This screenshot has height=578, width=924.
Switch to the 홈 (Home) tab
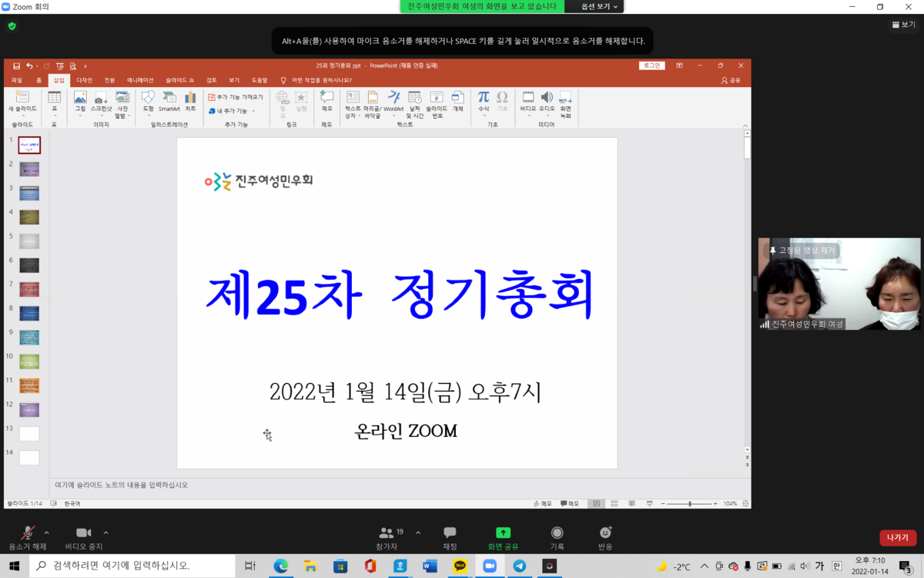coord(39,80)
